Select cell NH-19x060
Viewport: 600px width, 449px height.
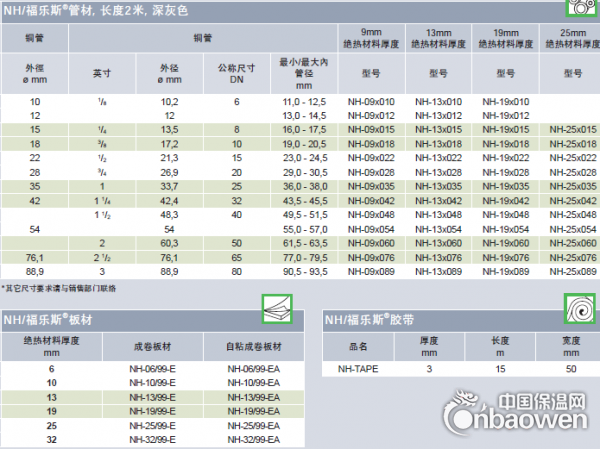pos(505,243)
